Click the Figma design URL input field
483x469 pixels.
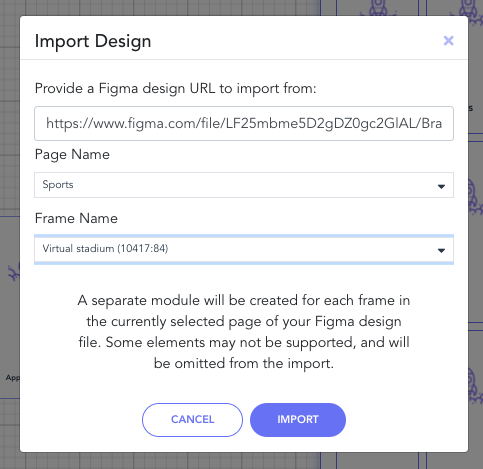pyautogui.click(x=244, y=123)
